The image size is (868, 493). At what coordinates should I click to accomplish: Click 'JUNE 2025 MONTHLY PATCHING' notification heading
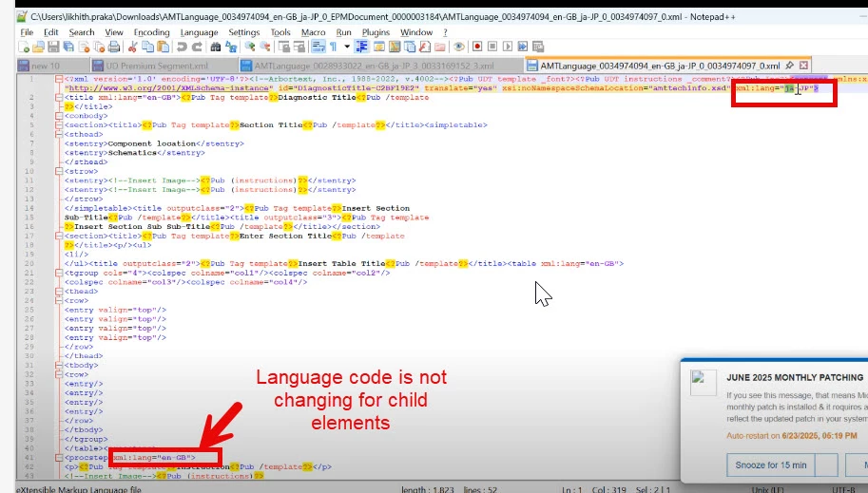795,377
